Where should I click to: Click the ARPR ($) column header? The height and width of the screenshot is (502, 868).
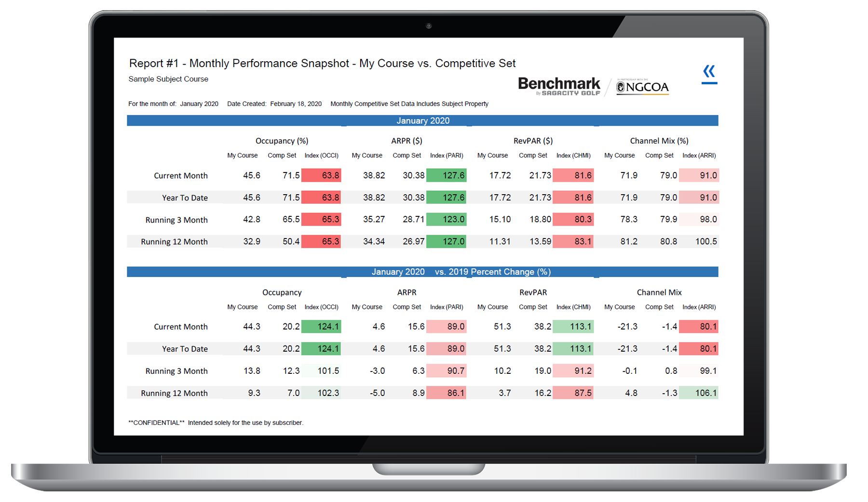tap(407, 141)
